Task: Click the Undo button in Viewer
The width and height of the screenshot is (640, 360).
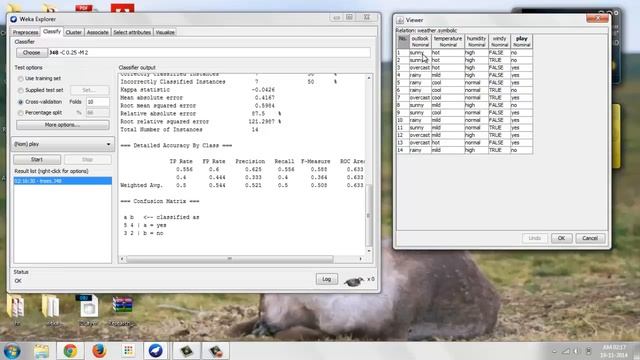Action: (535, 238)
